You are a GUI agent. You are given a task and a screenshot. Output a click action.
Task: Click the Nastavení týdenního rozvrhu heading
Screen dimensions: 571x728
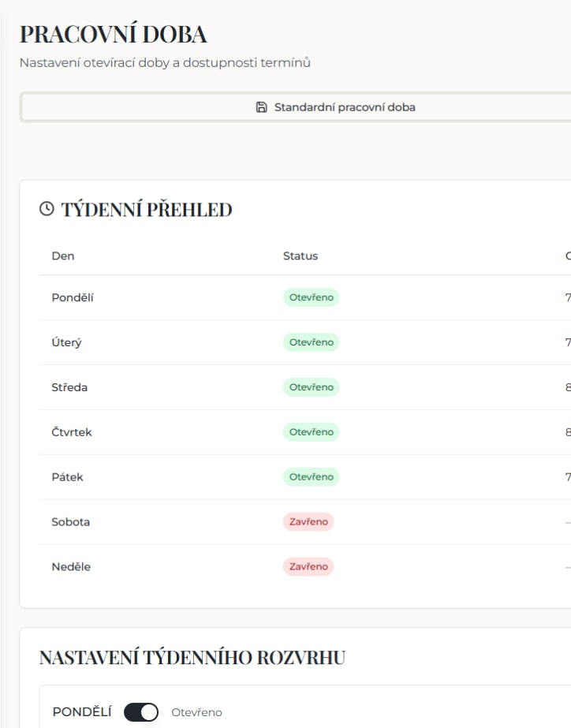pos(192,657)
